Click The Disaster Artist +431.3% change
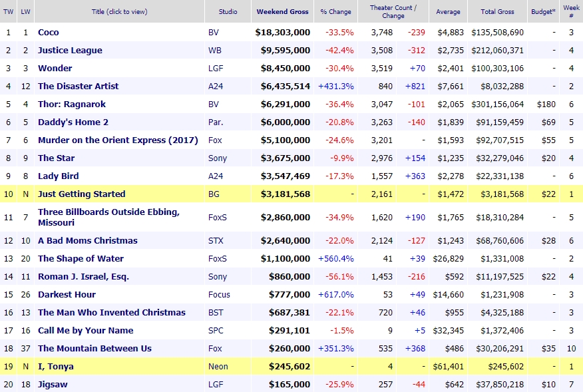 tap(335, 87)
